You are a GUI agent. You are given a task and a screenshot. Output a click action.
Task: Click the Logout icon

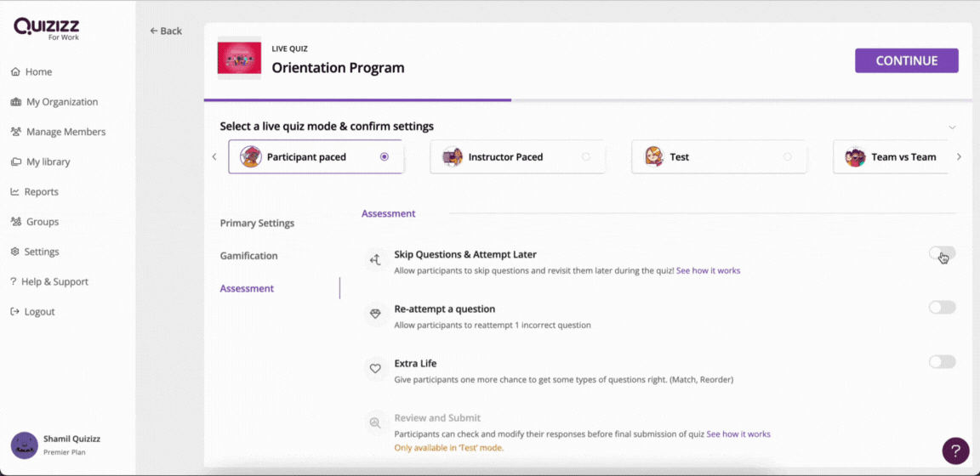click(x=15, y=312)
